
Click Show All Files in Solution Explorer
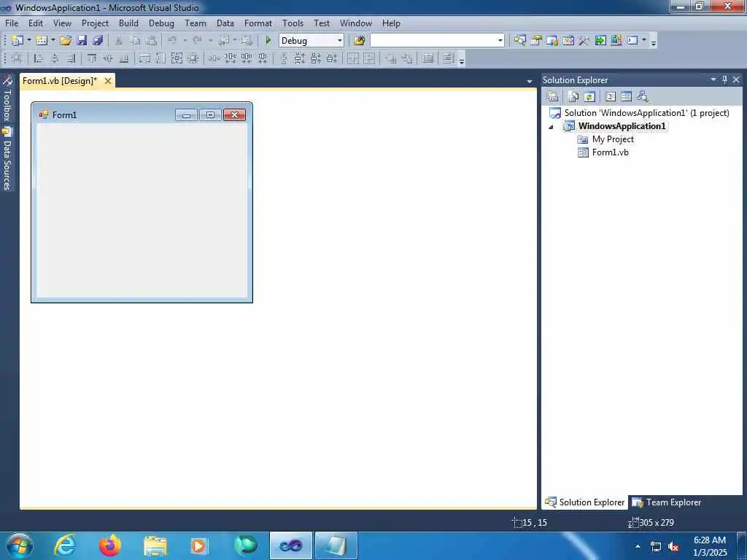point(573,97)
